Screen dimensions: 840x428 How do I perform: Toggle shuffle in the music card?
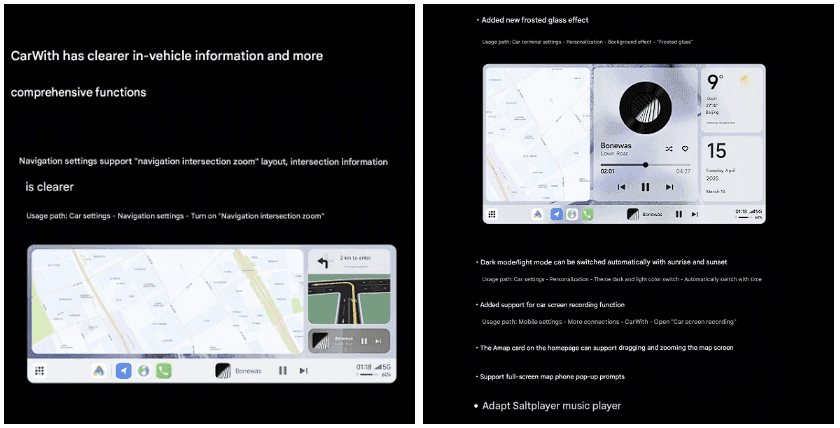point(669,149)
